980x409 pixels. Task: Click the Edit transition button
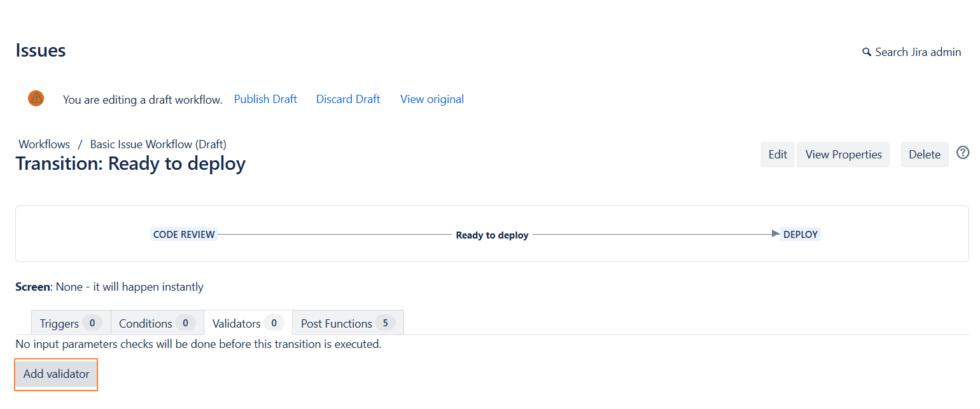pyautogui.click(x=778, y=155)
